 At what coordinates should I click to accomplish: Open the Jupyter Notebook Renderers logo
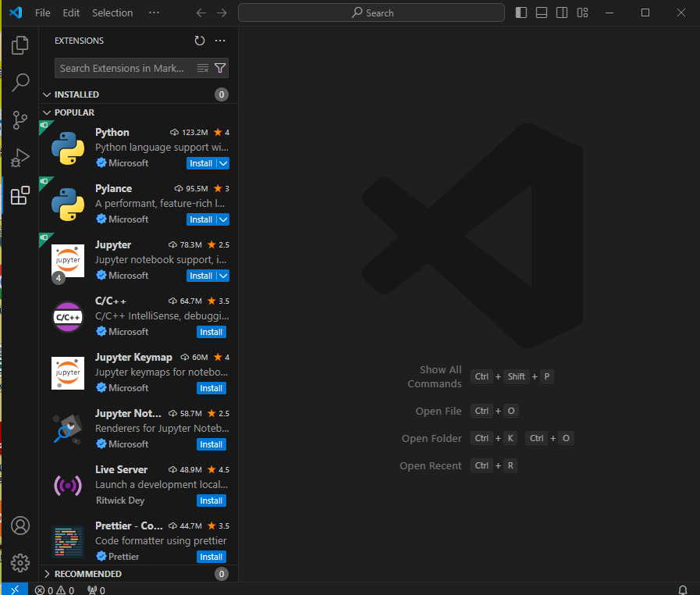pyautogui.click(x=68, y=429)
